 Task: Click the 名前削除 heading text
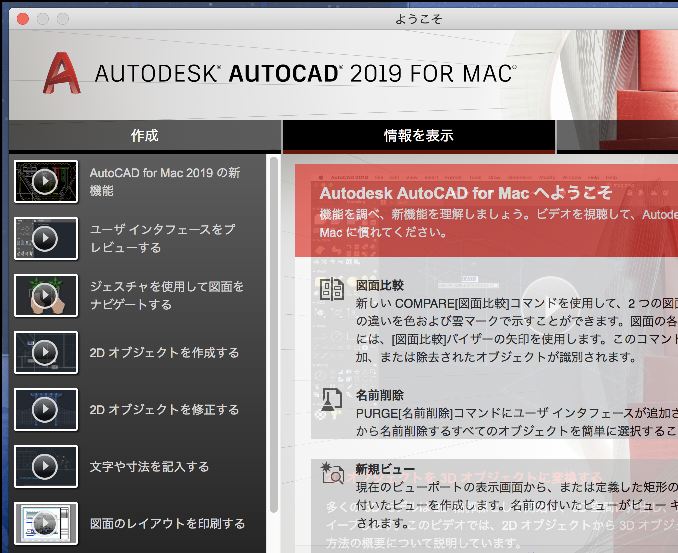pos(380,395)
